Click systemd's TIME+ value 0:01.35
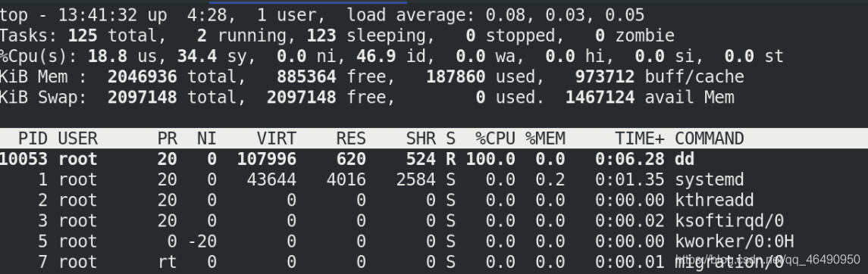Screen dimensions: 868x274 point(630,179)
